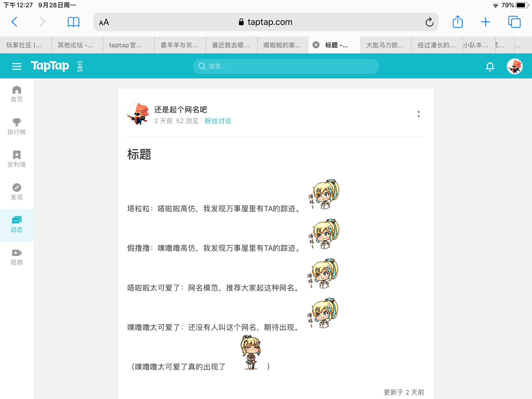
Task: Tap the AA reader text-size button
Action: 104,22
